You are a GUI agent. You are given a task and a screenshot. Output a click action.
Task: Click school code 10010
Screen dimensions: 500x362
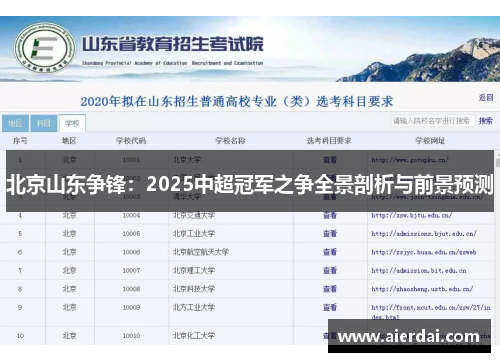(131, 336)
